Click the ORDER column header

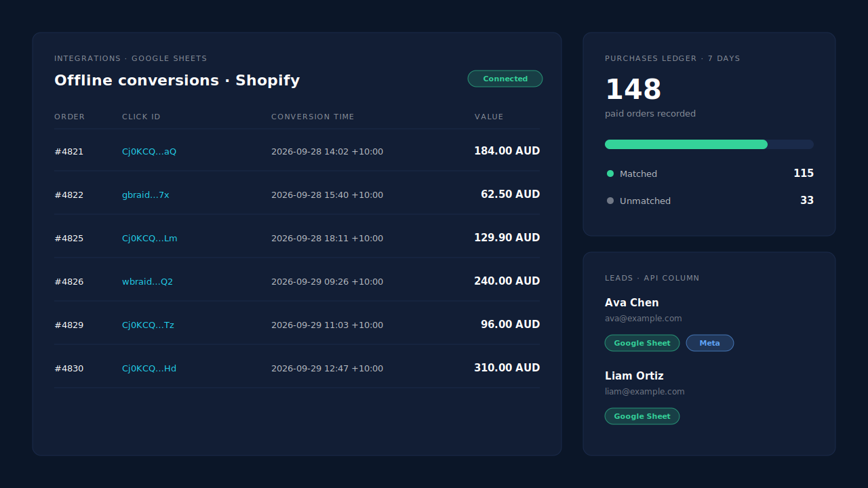(x=70, y=117)
